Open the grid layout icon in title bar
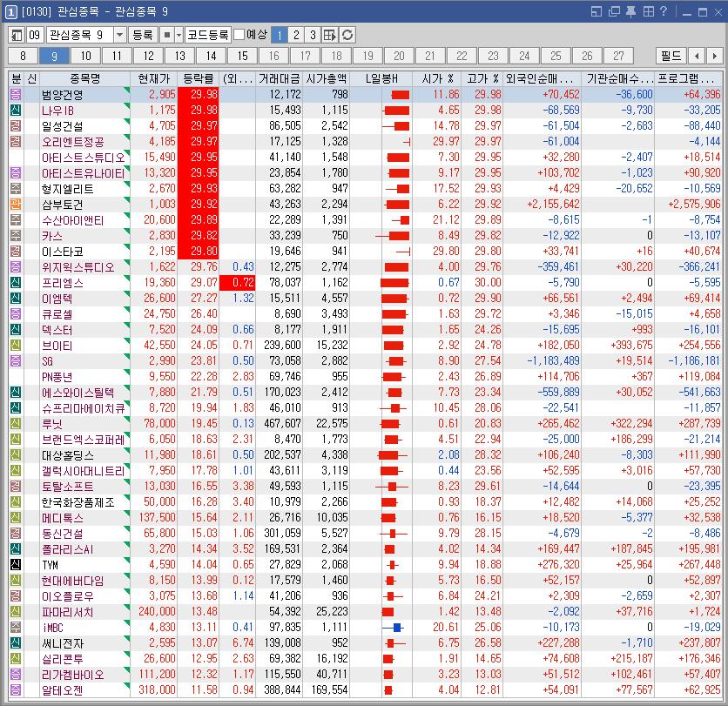The width and height of the screenshot is (728, 706). [649, 11]
